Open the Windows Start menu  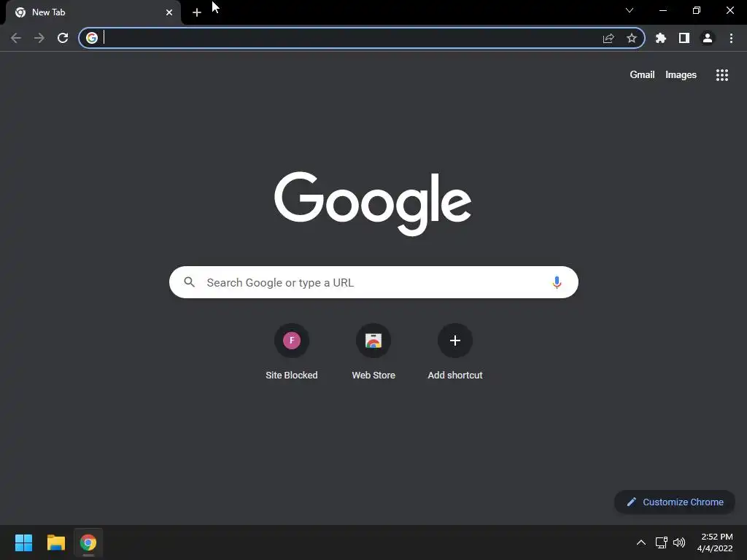[23, 542]
